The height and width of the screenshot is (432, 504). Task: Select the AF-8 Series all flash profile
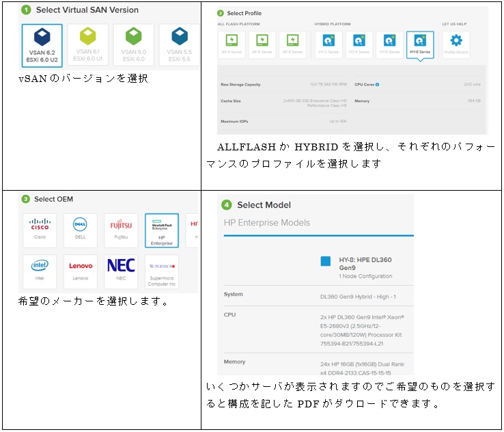293,44
